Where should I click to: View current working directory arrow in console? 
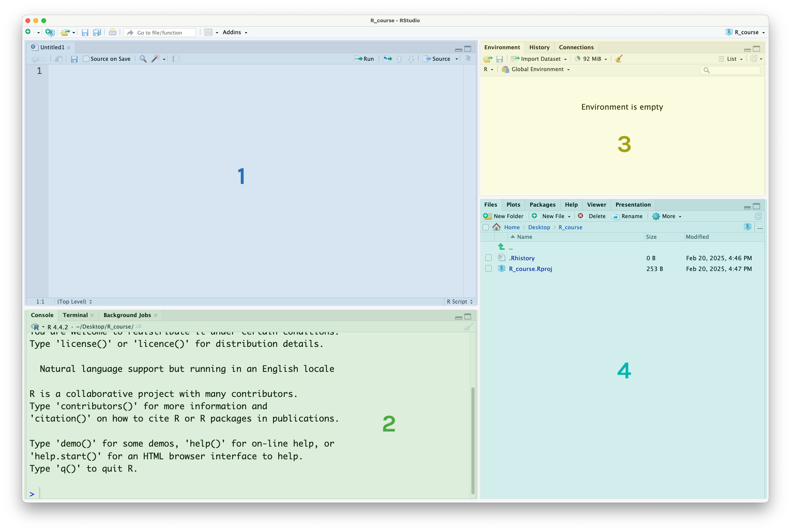(139, 327)
